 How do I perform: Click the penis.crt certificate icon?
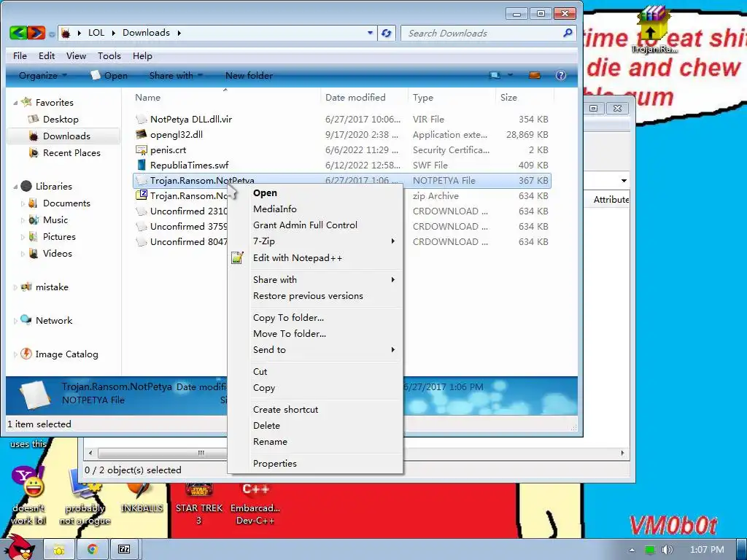[x=141, y=150]
